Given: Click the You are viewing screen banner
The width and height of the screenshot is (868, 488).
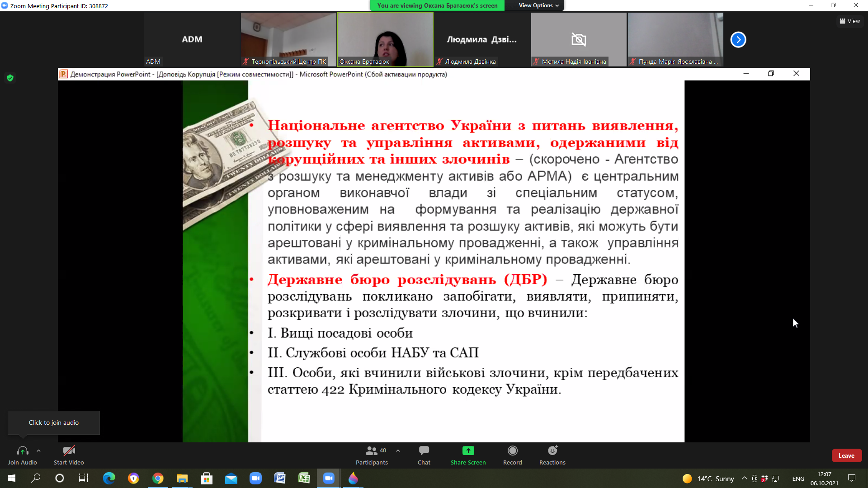Looking at the screenshot, I should pos(437,5).
